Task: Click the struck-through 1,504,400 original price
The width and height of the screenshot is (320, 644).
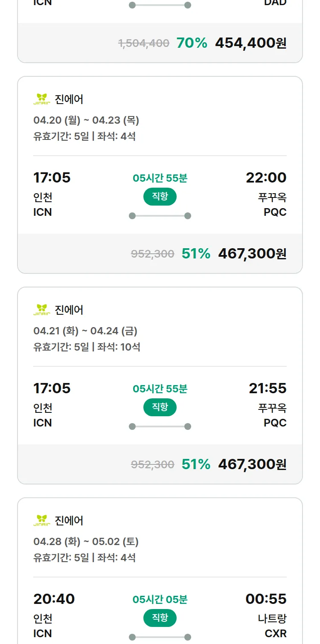Action: (x=144, y=43)
